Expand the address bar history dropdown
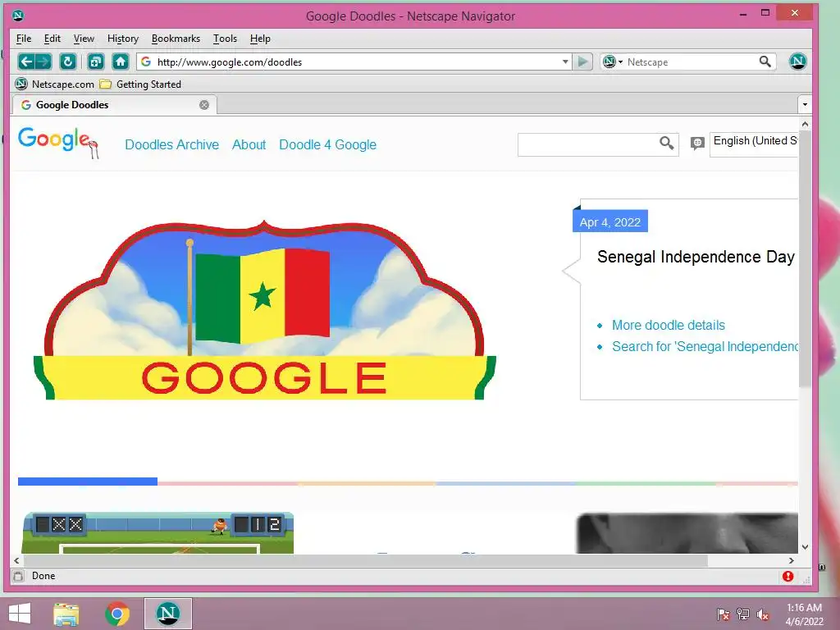The image size is (840, 630). (565, 62)
